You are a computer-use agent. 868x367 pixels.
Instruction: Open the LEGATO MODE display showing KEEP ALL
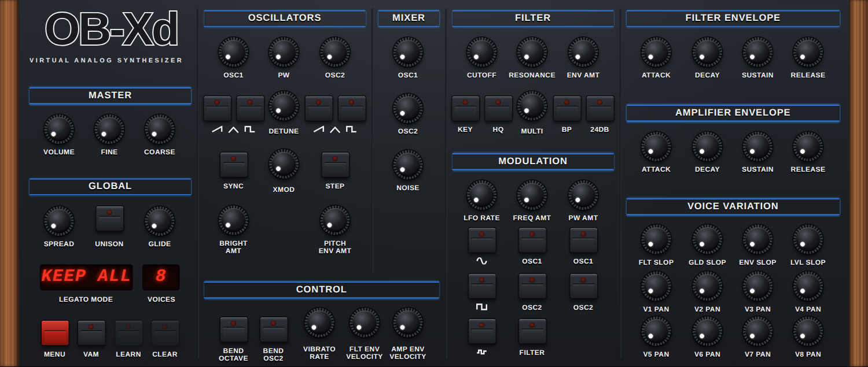86,277
